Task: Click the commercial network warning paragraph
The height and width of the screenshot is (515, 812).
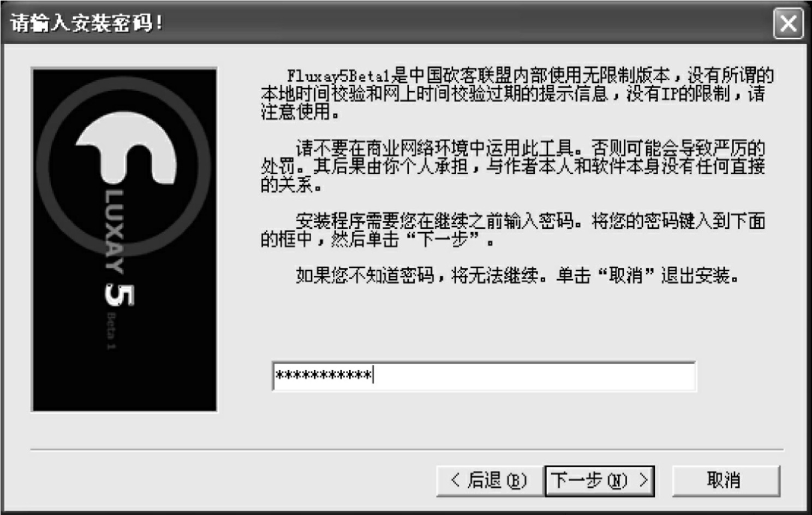Action: [512, 166]
